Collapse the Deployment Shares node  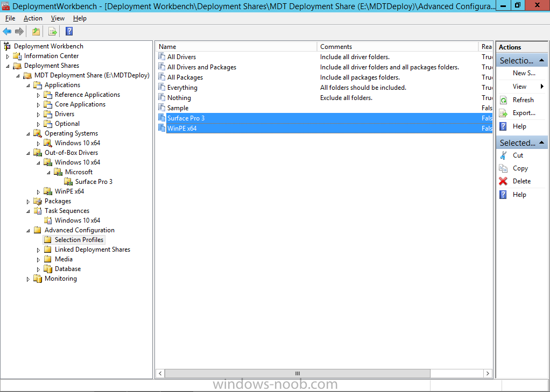[x=8, y=66]
